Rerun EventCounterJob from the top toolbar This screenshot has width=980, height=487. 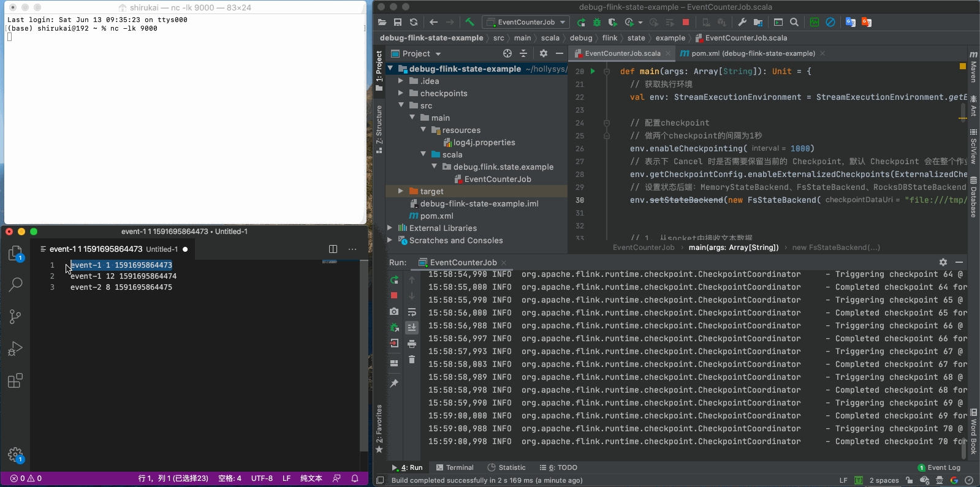[x=581, y=22]
